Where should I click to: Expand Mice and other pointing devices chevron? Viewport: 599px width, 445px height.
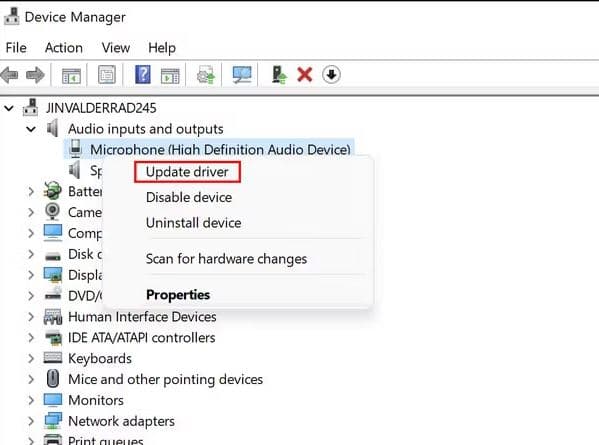click(x=31, y=379)
